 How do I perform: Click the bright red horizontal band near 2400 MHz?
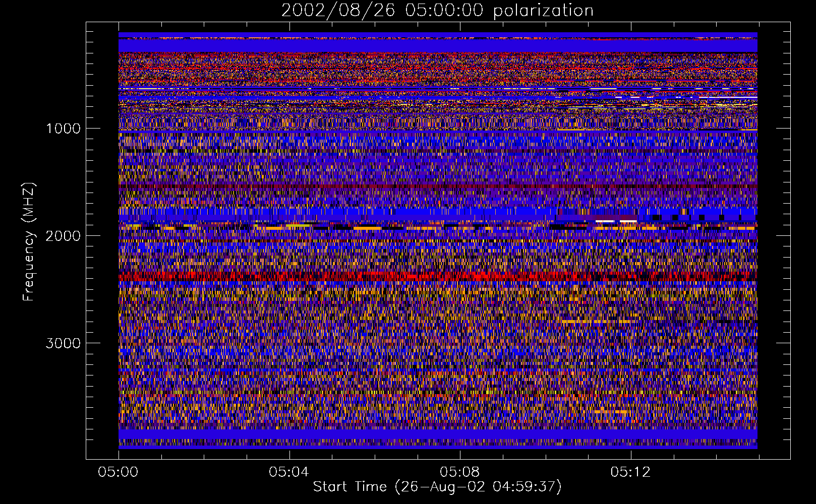pos(438,277)
